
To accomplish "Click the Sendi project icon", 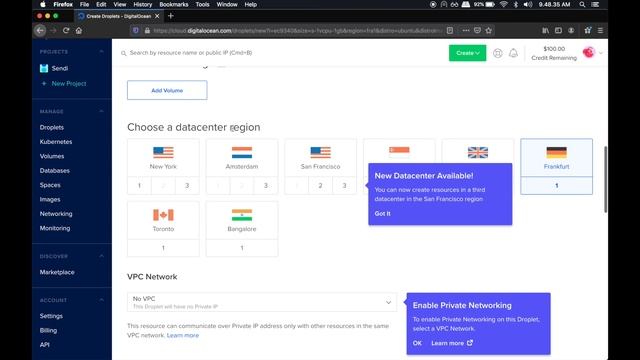I will pyautogui.click(x=44, y=68).
